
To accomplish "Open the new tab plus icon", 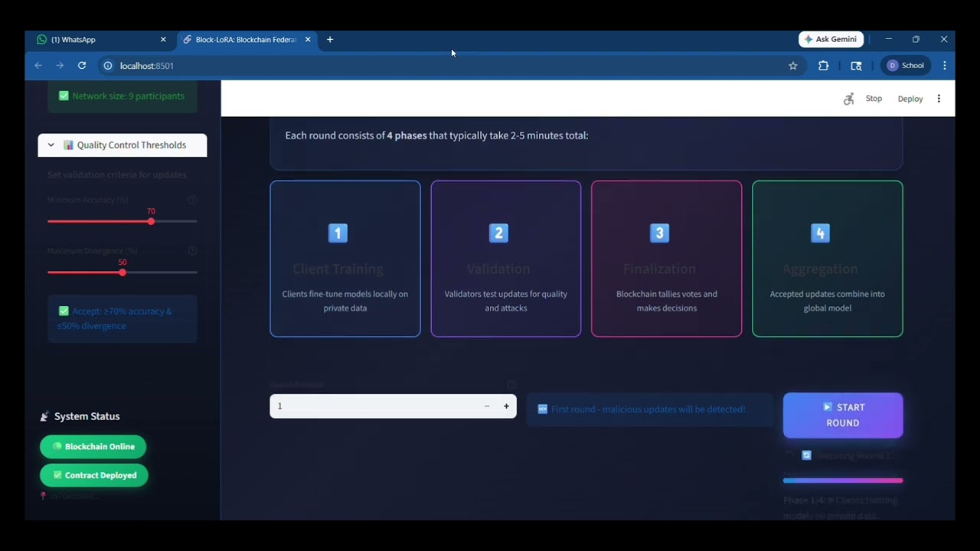I will (330, 40).
